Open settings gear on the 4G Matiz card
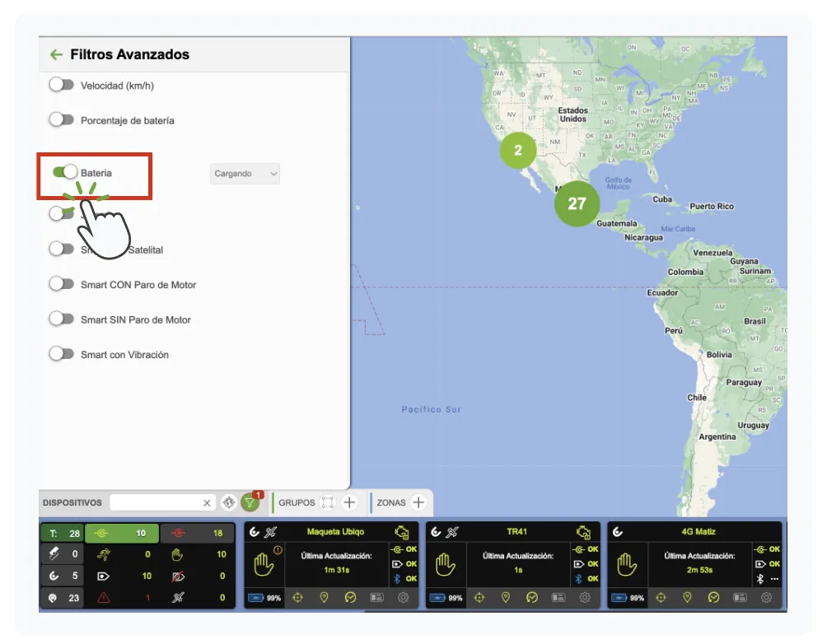The image size is (827, 644). (766, 598)
